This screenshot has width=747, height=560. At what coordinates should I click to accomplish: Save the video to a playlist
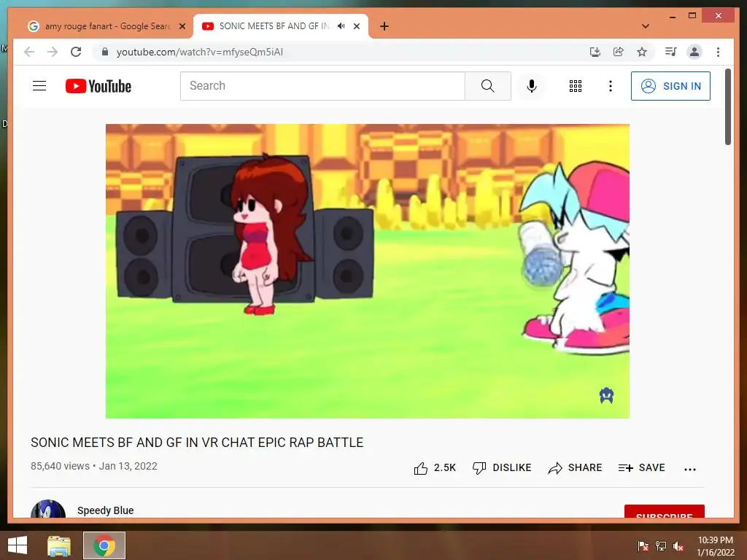[641, 468]
